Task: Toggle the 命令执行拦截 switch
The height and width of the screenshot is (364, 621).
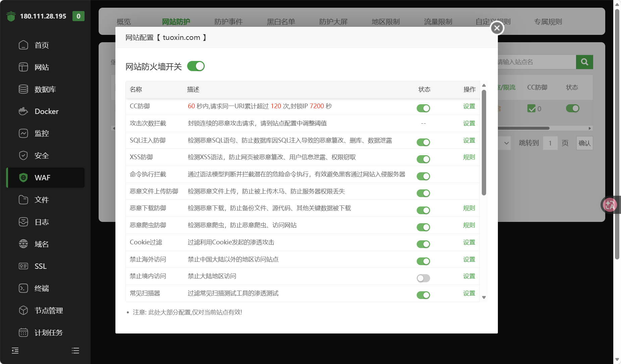Action: (x=423, y=176)
